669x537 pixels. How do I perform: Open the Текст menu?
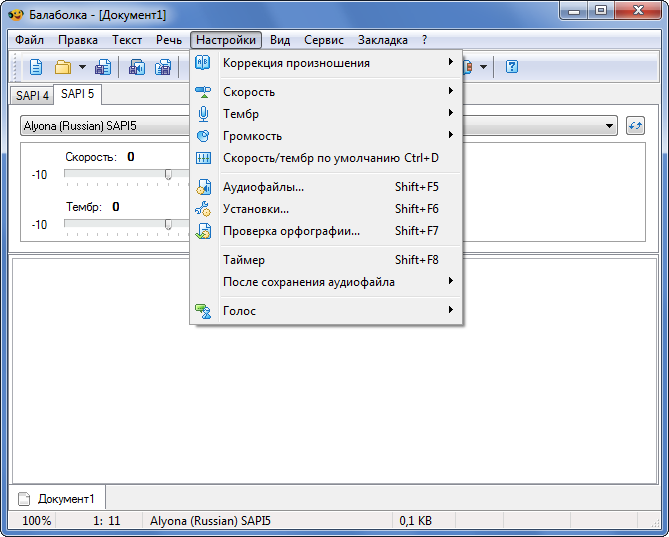pos(127,40)
